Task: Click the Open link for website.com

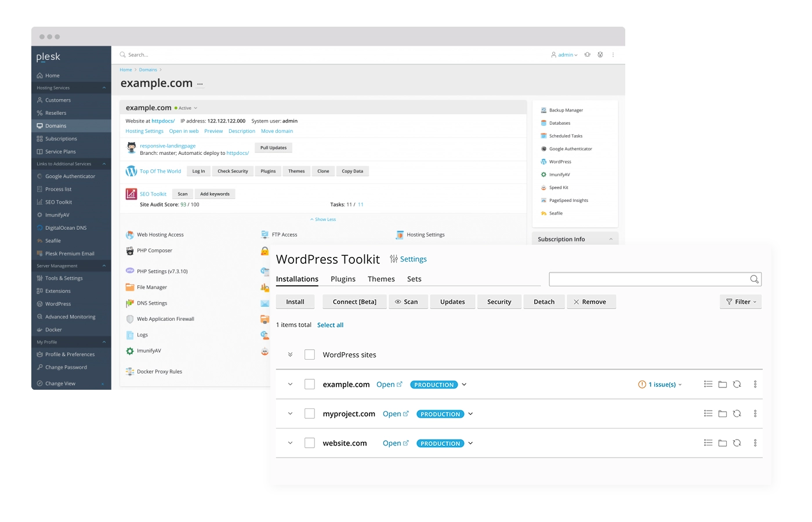Action: (395, 443)
